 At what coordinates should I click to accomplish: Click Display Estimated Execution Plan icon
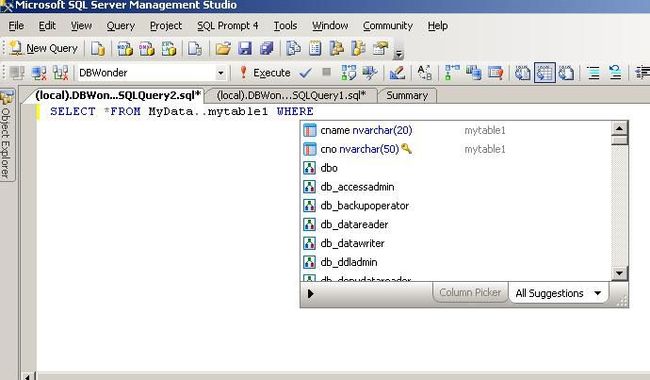pyautogui.click(x=348, y=73)
